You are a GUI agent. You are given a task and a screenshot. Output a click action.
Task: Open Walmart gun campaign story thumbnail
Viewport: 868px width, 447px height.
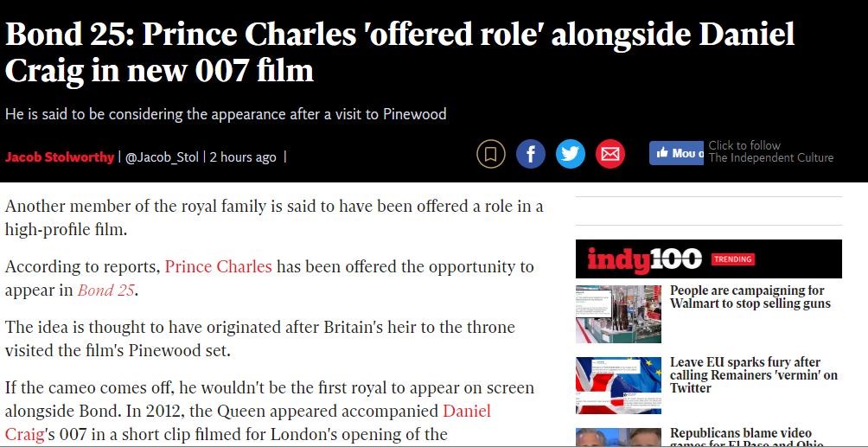tap(618, 314)
